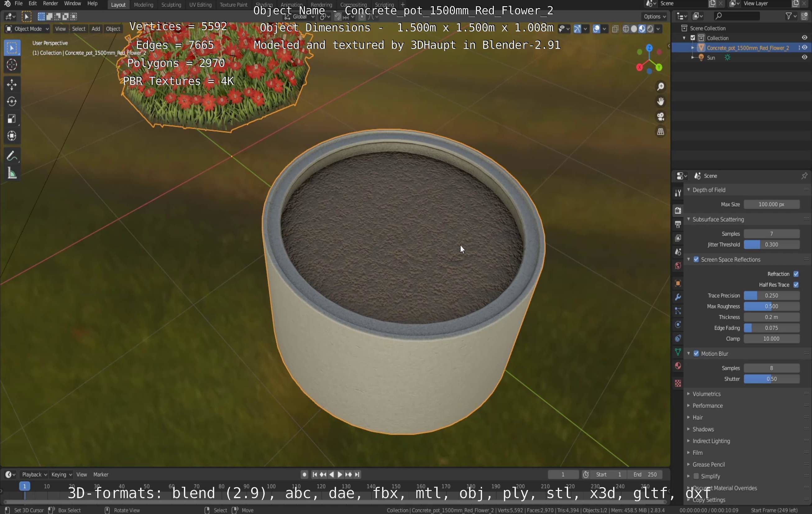The width and height of the screenshot is (812, 514).
Task: Click the auto keying record button
Action: pos(304,475)
